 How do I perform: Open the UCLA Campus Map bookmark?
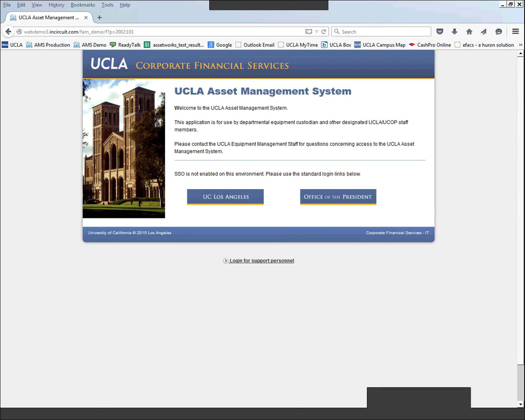pyautogui.click(x=380, y=45)
